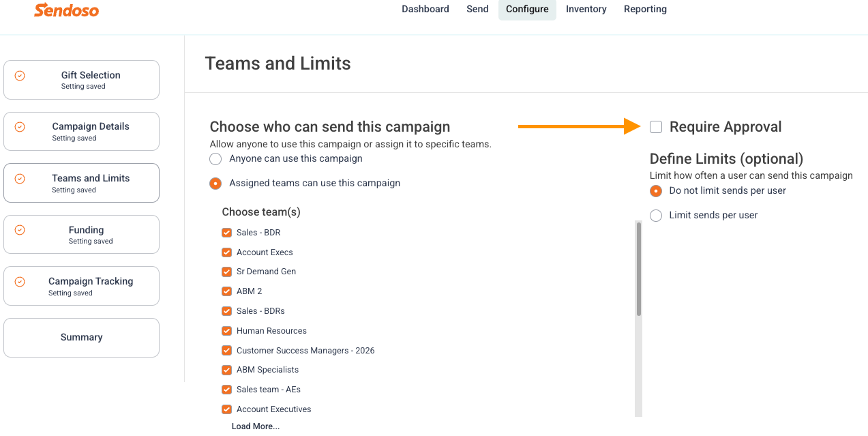The height and width of the screenshot is (436, 868).
Task: Uncheck the Sales team - AEs checkbox
Action: (227, 390)
